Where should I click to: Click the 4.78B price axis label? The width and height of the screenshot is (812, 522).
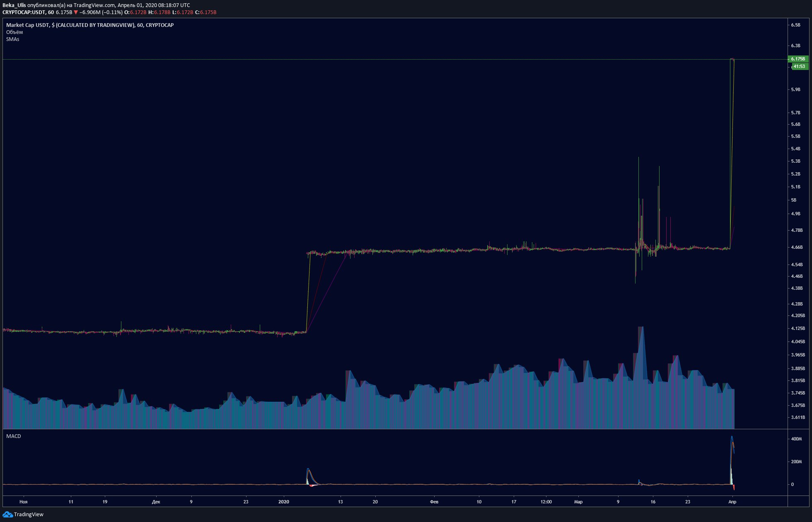click(x=797, y=231)
